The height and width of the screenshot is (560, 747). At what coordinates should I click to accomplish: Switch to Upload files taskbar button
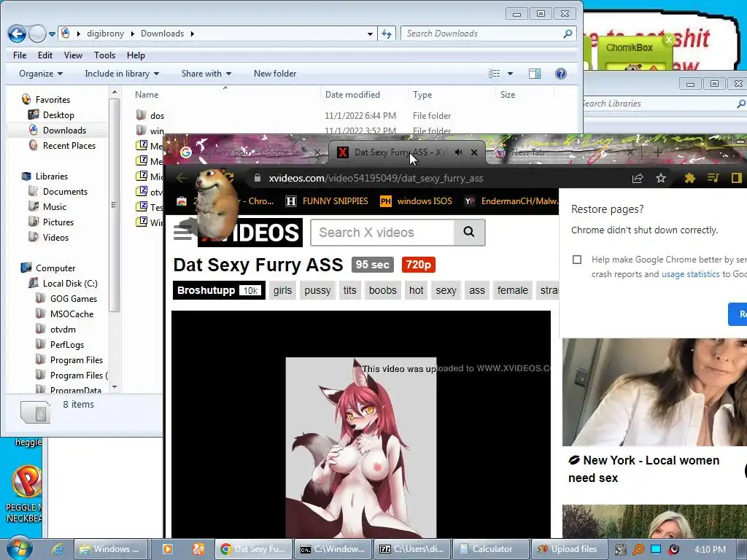pyautogui.click(x=569, y=549)
